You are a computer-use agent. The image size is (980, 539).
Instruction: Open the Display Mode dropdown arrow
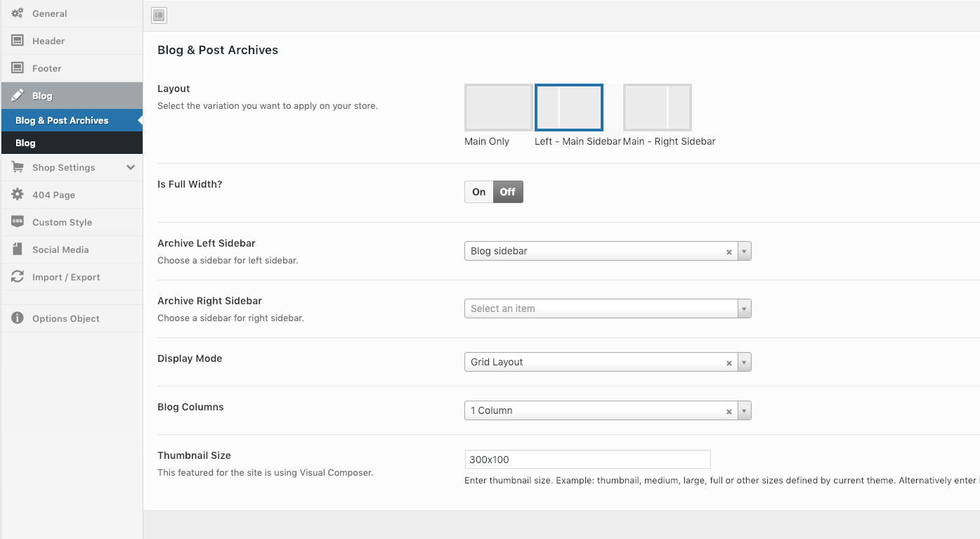coord(745,363)
